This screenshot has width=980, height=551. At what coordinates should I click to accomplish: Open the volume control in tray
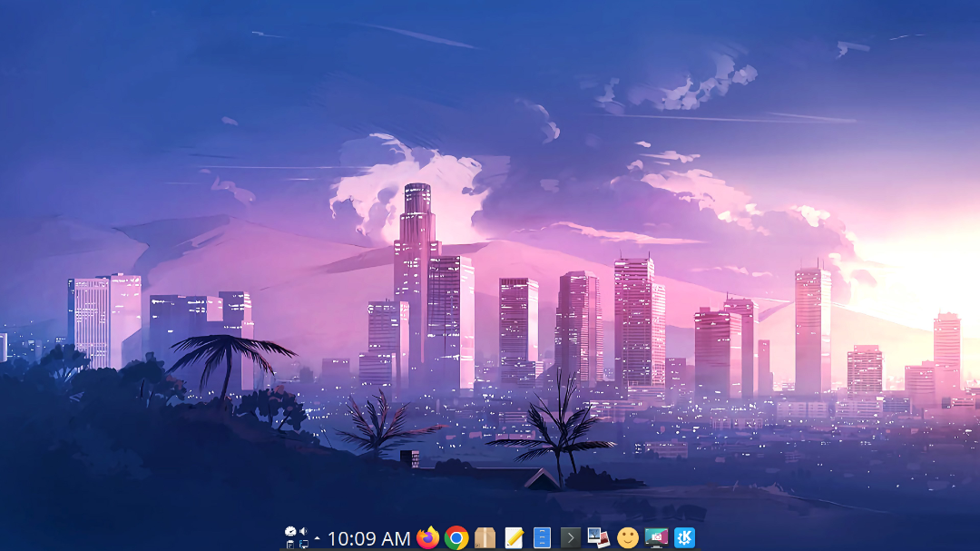[303, 532]
